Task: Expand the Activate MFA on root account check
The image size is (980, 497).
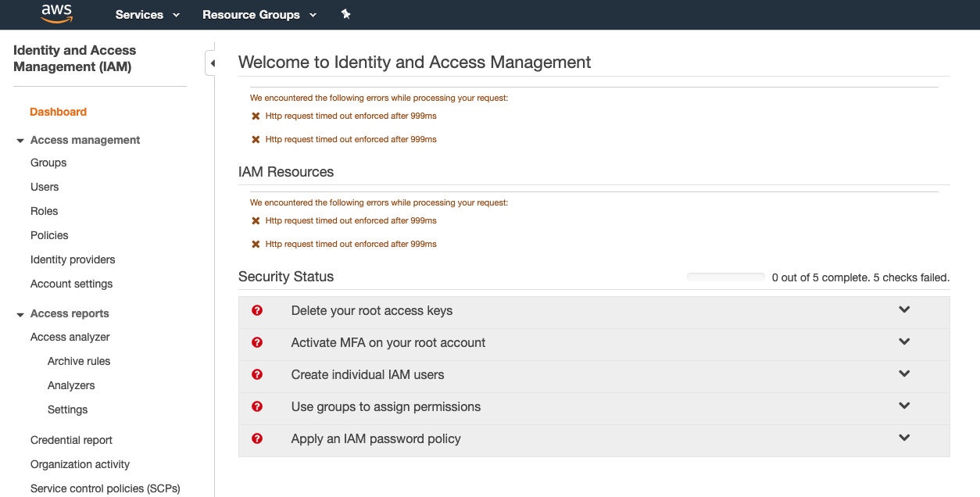Action: (904, 341)
